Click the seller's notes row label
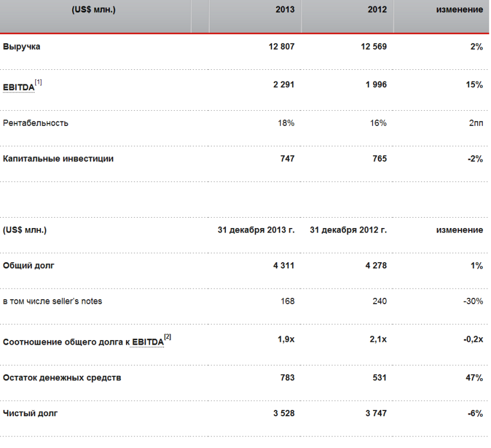491x448 pixels. 53,301
